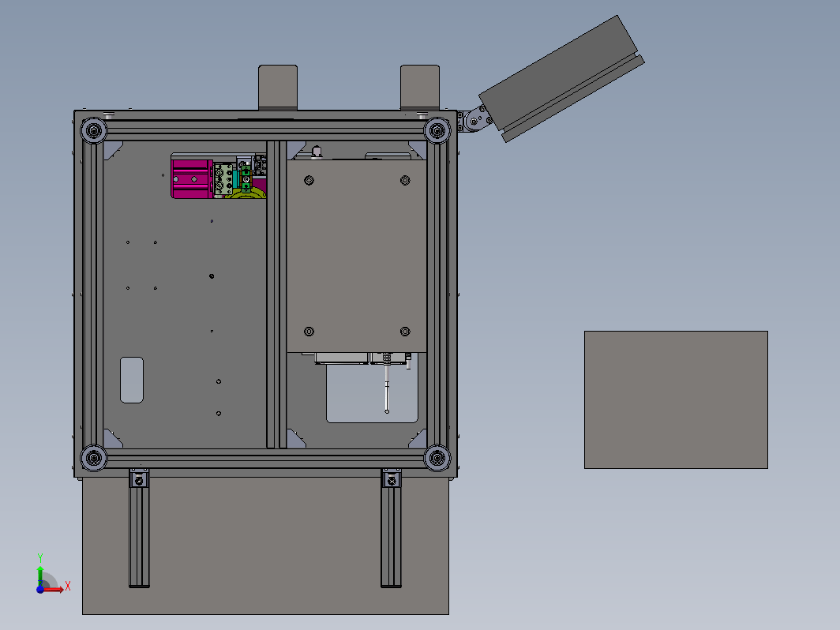The width and height of the screenshot is (840, 630).
Task: Select the mounting plate with four screws
Action: [x=357, y=256]
